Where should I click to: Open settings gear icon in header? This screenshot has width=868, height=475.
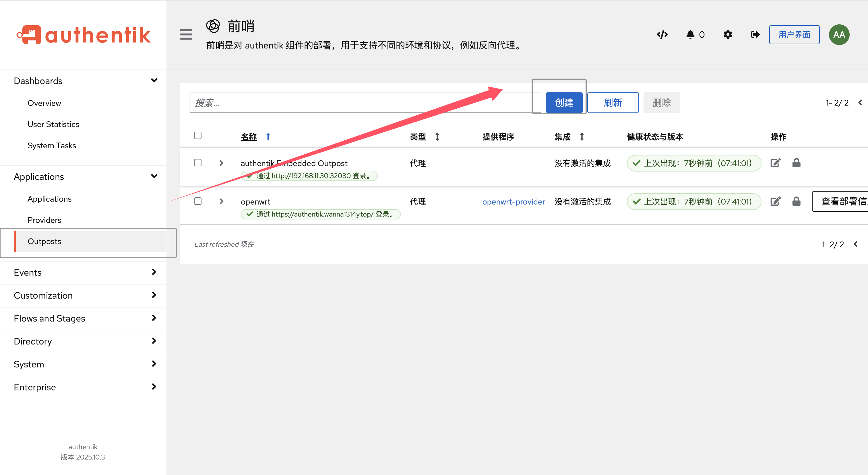(x=728, y=34)
